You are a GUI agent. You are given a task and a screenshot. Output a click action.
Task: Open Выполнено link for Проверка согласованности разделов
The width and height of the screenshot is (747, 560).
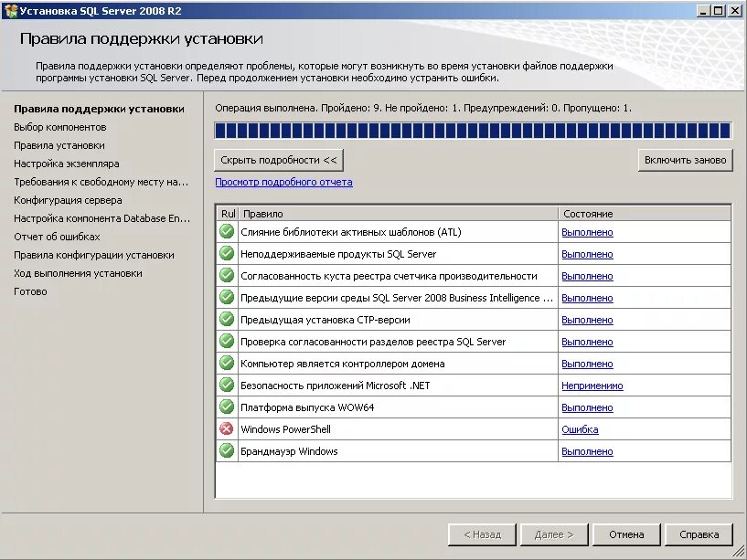coord(587,342)
